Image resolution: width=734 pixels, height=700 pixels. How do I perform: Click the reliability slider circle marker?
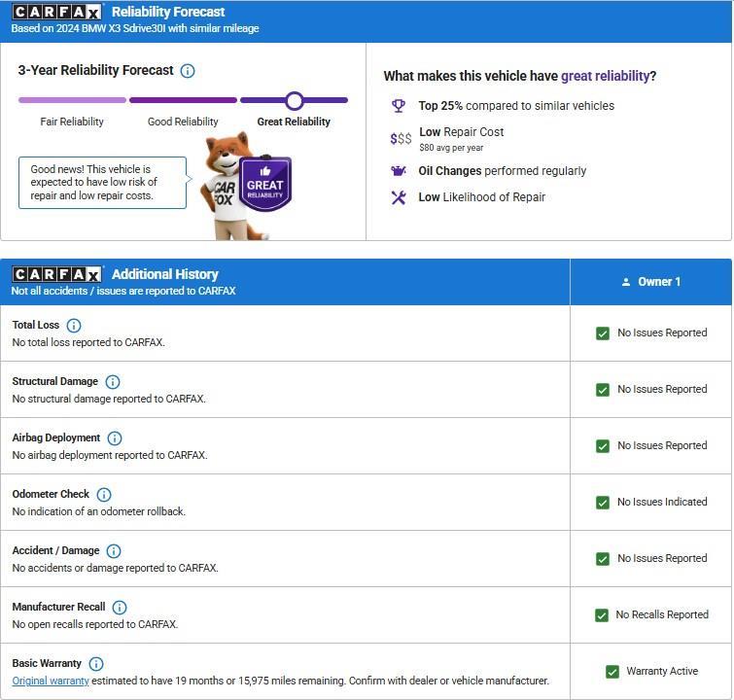(295, 100)
